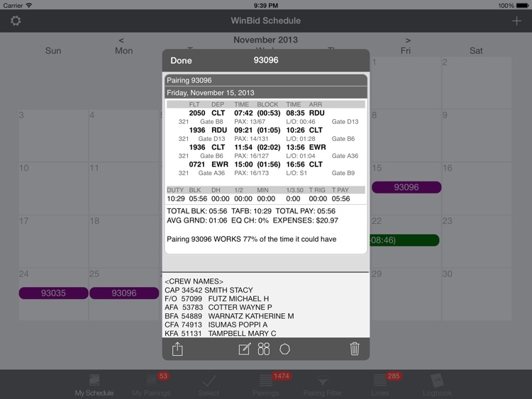Tap Done to close pairing 93096
532x399 pixels.
point(181,61)
